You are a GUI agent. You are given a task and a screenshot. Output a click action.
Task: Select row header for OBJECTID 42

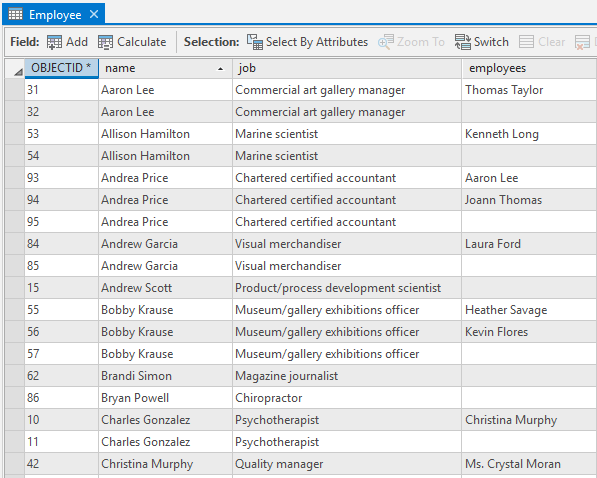(x=15, y=464)
